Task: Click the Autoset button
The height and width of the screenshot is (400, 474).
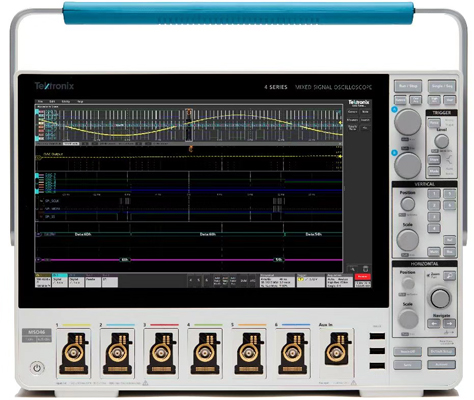Action: (x=442, y=364)
